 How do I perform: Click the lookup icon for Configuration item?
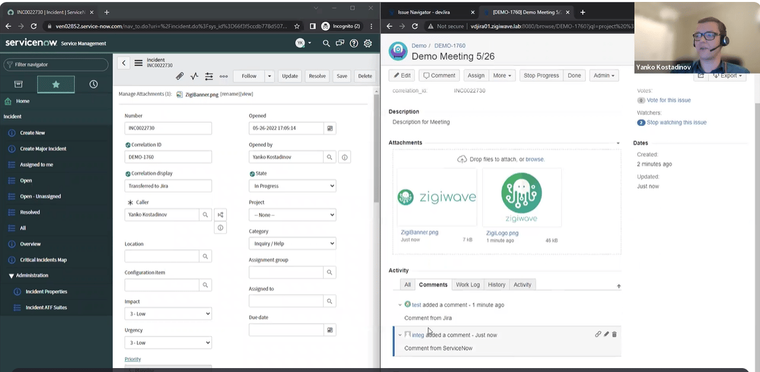pos(206,285)
